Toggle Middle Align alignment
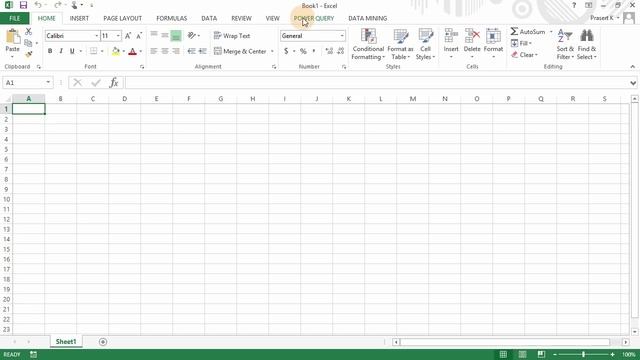This screenshot has height=360, width=640. point(165,36)
